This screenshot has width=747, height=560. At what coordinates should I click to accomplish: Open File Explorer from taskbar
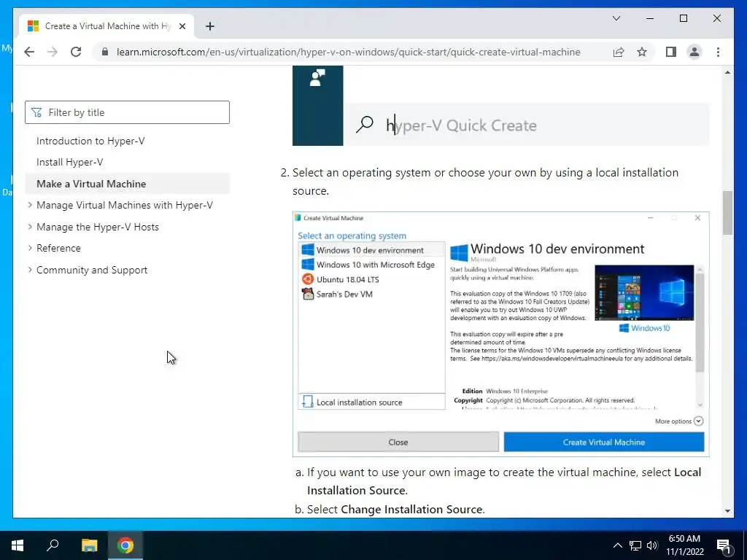click(89, 545)
